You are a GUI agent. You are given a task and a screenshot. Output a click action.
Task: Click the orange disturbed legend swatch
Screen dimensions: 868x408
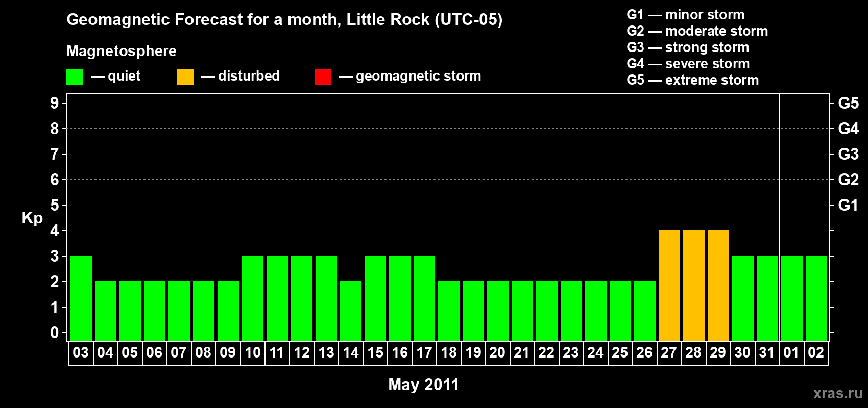coord(185,77)
